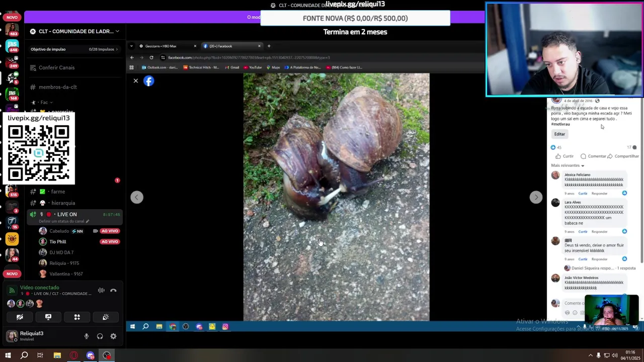644x362 pixels.
Task: Click user Cabeludo in the voice channel
Action: click(59, 231)
